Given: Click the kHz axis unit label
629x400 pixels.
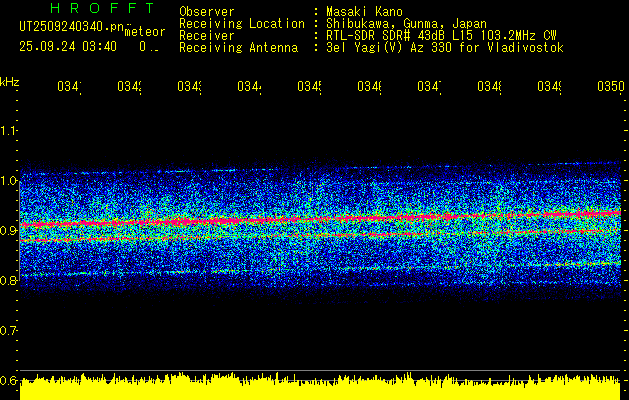Looking at the screenshot, I should coord(10,82).
